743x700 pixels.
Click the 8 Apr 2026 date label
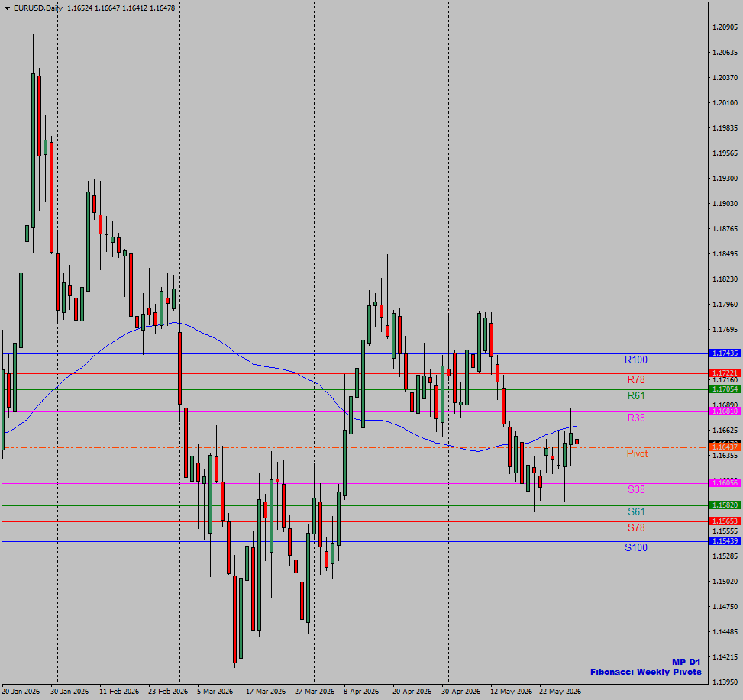[x=361, y=692]
